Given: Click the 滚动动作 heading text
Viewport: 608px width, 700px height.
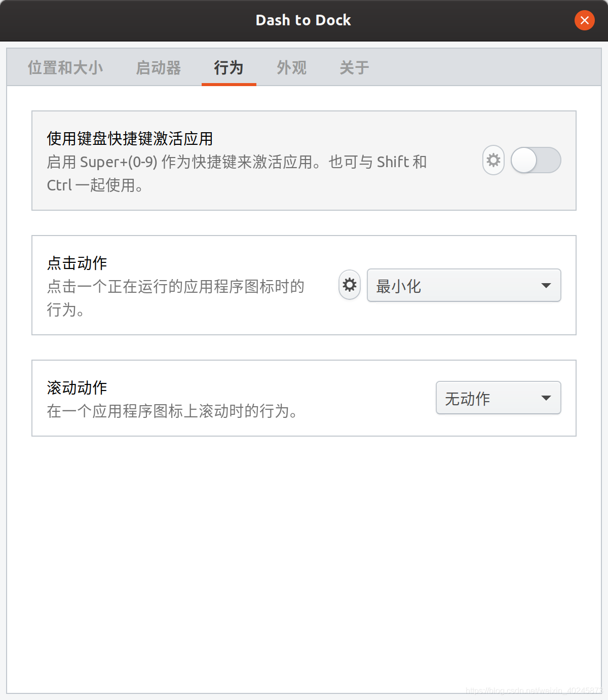Looking at the screenshot, I should (77, 387).
